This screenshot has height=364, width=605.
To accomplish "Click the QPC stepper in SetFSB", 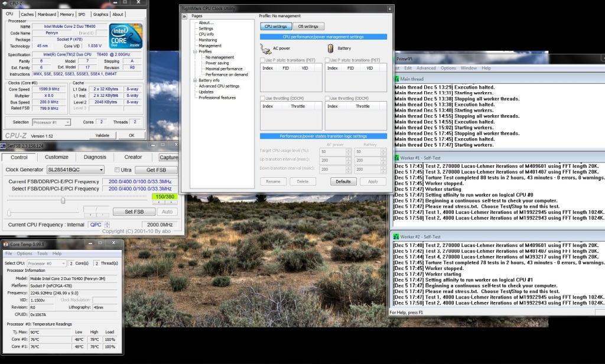I will click(108, 225).
